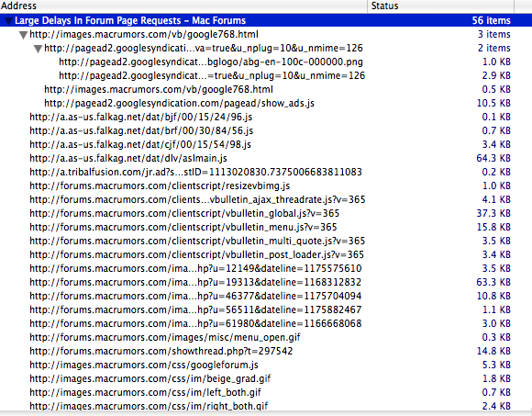Image resolution: width=532 pixels, height=416 pixels.
Task: Click the 10.5 KB size value
Action: (x=493, y=103)
